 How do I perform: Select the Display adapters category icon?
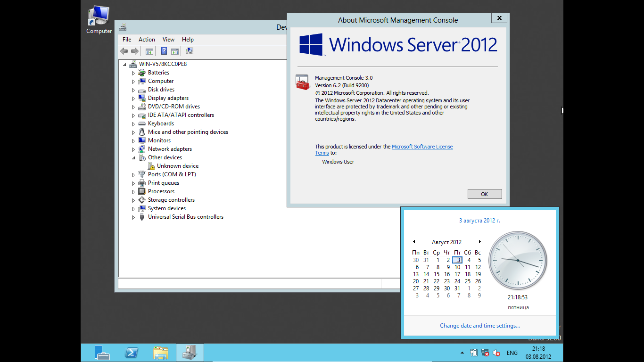(x=142, y=98)
